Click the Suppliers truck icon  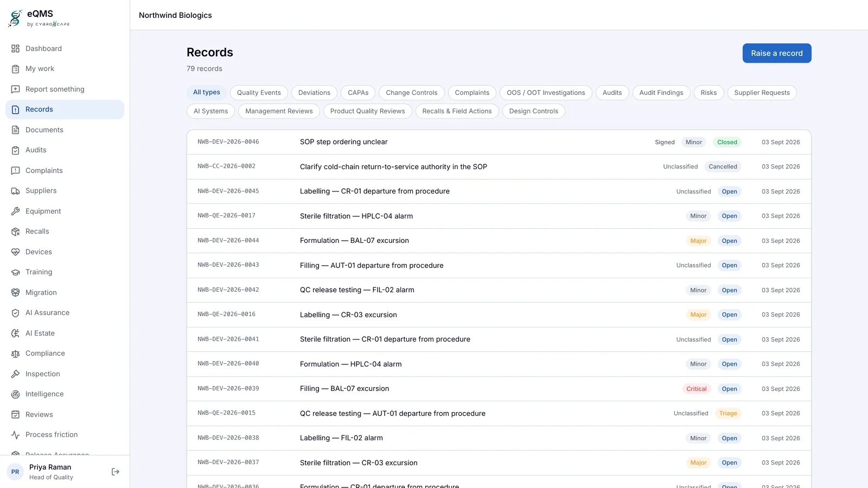(x=15, y=191)
